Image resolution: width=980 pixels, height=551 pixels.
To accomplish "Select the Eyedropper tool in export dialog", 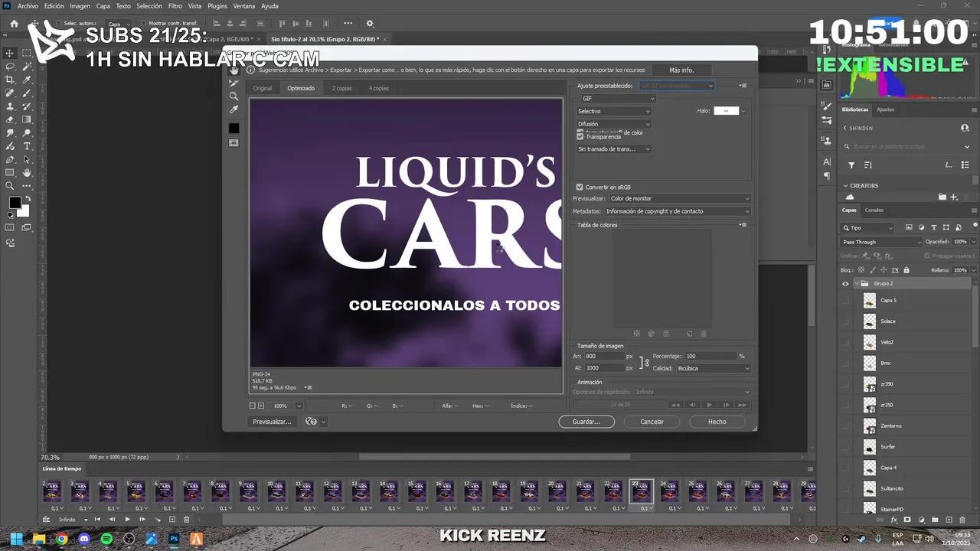I will click(234, 110).
